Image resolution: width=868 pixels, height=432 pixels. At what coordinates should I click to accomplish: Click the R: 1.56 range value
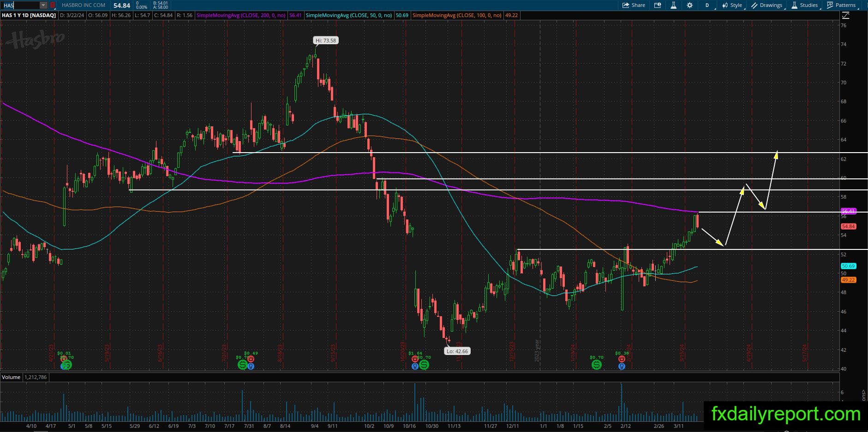point(185,15)
